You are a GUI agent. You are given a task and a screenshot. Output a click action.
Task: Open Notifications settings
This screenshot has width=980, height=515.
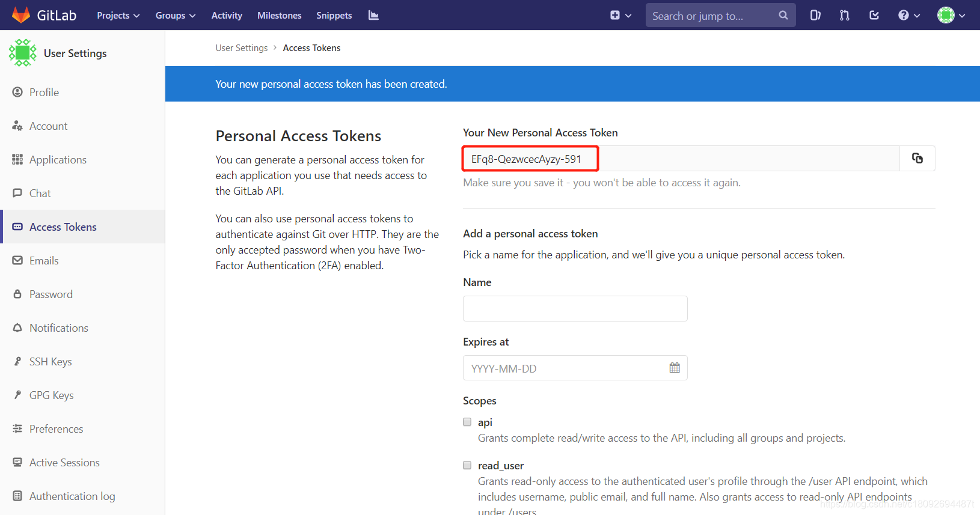point(82,328)
